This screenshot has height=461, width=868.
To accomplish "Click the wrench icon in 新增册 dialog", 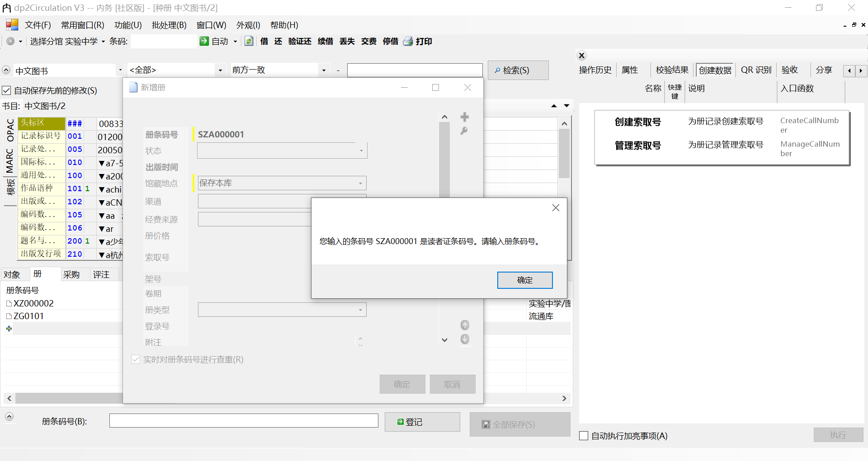I will (x=464, y=131).
